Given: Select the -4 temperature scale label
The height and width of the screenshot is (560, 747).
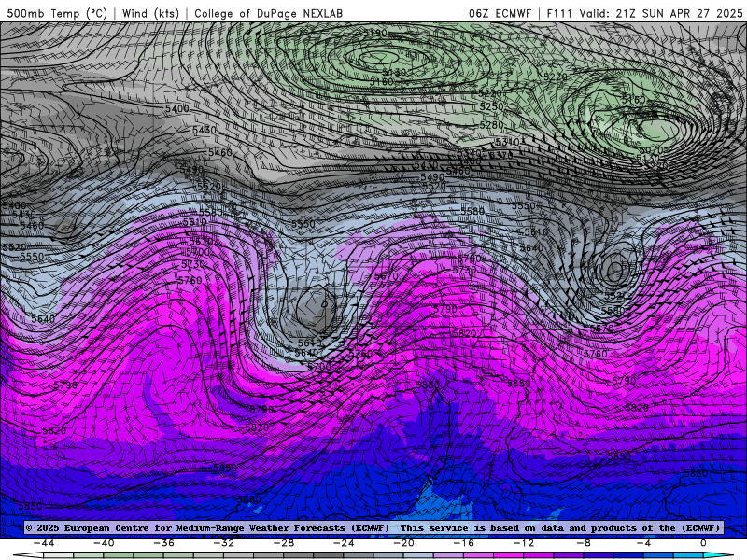Looking at the screenshot, I should tap(643, 543).
